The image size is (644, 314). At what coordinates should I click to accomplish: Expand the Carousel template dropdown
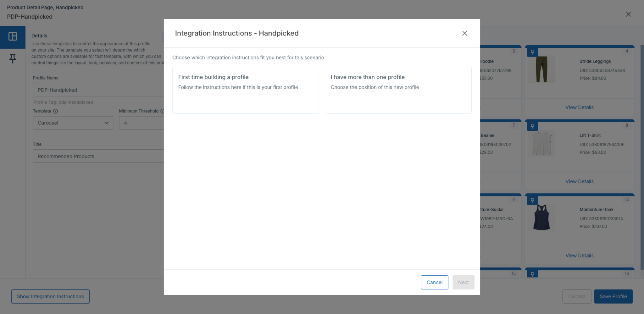click(73, 123)
